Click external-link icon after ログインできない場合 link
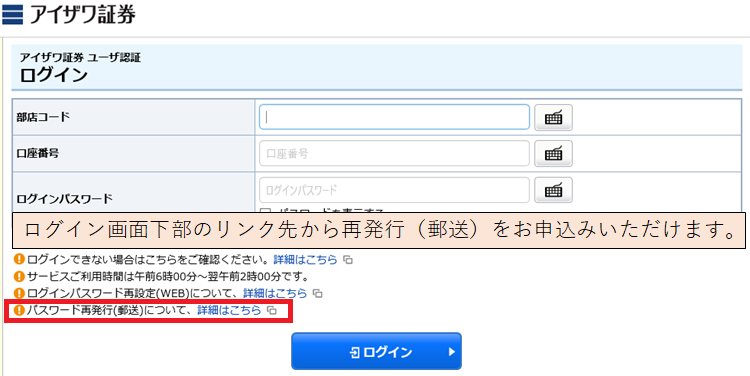Image resolution: width=750 pixels, height=376 pixels. tap(349, 260)
